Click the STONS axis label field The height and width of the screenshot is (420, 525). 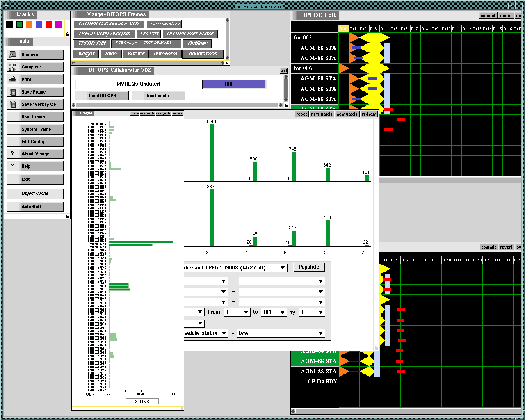tap(142, 402)
